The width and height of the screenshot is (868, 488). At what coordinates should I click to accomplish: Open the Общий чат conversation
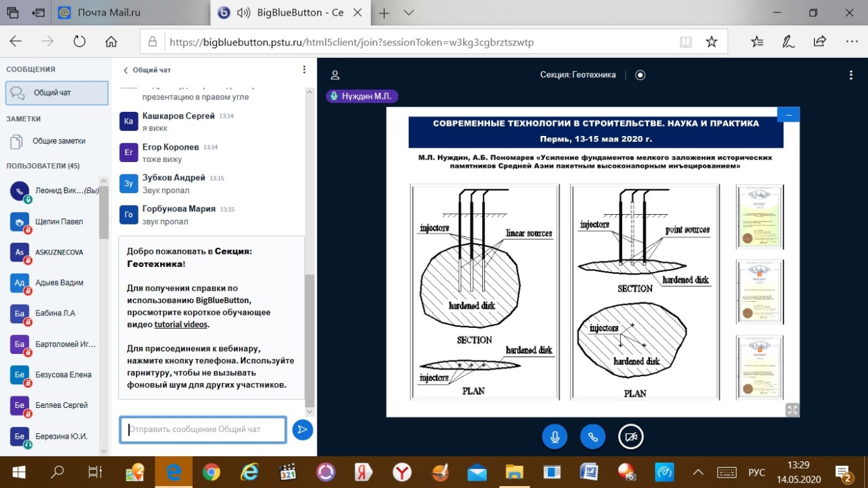tap(57, 93)
